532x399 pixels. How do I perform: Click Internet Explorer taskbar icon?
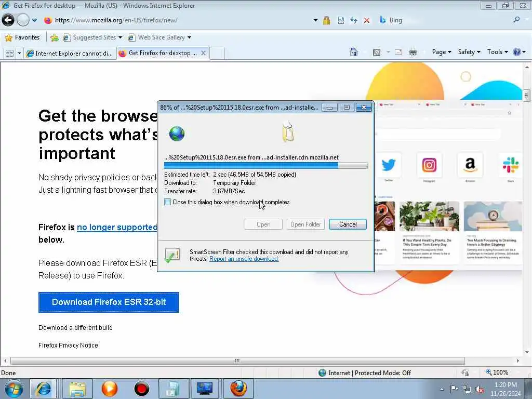(x=44, y=389)
